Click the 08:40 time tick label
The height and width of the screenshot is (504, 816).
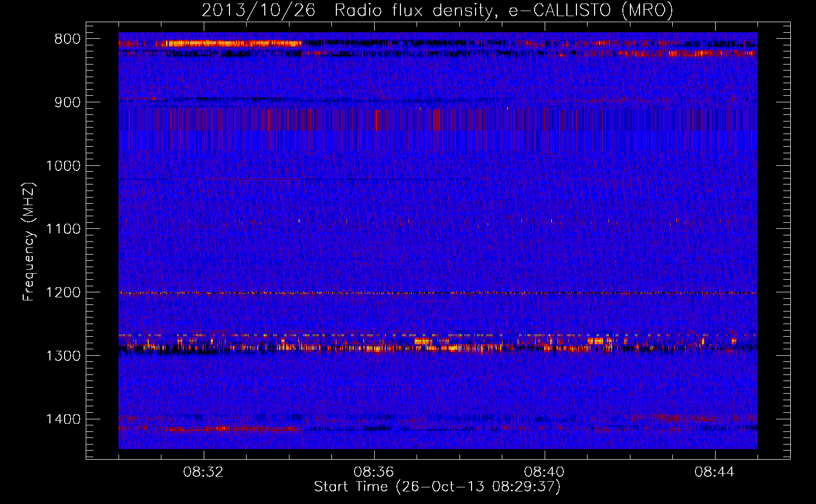click(544, 472)
